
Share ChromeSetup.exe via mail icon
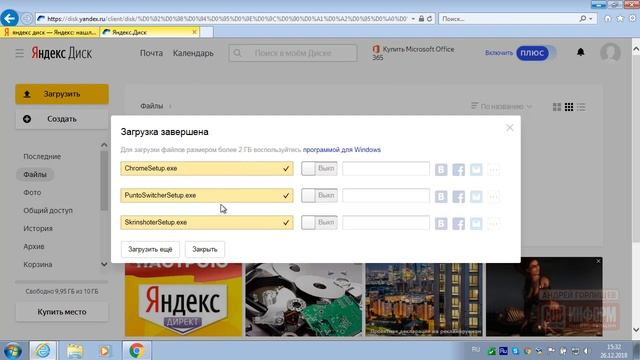(476, 169)
